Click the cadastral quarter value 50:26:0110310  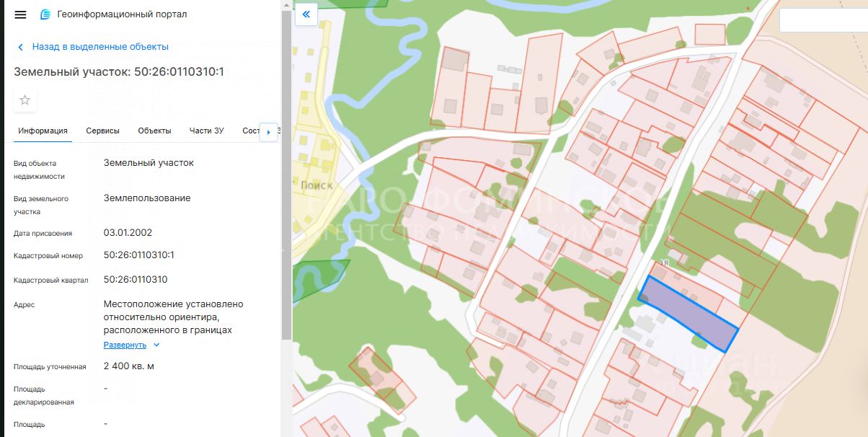pyautogui.click(x=136, y=279)
